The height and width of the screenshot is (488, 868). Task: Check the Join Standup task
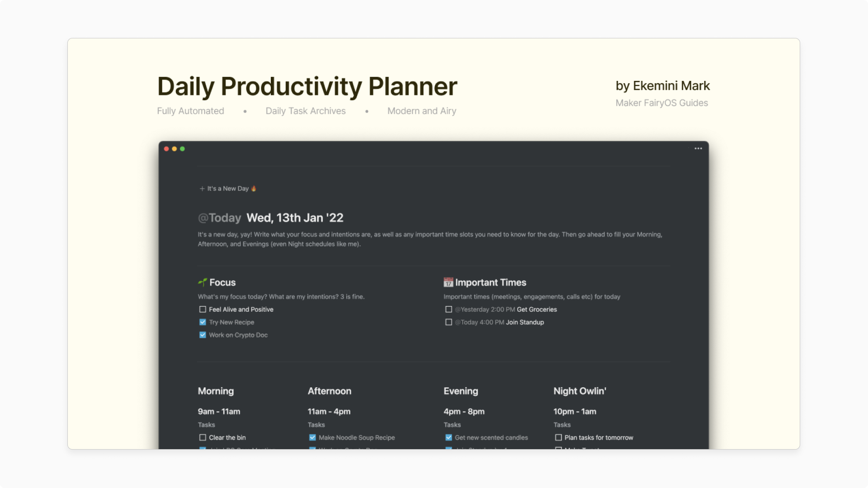[448, 322]
